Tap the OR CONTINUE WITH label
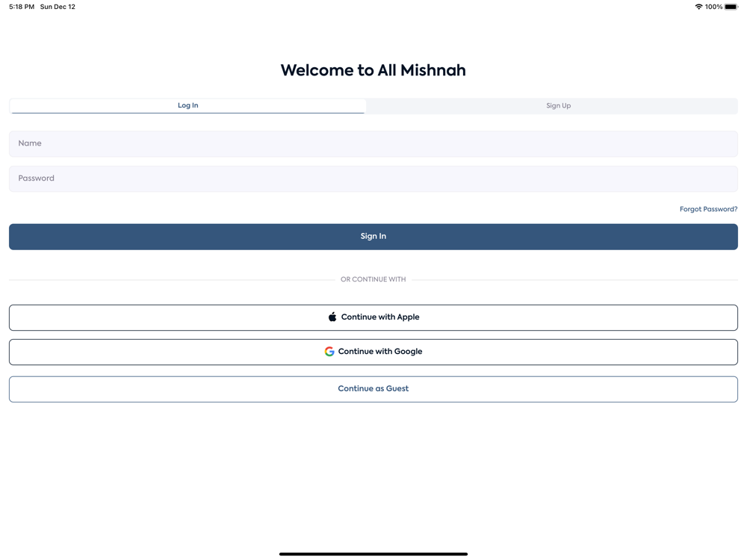This screenshot has width=747, height=560. (373, 279)
